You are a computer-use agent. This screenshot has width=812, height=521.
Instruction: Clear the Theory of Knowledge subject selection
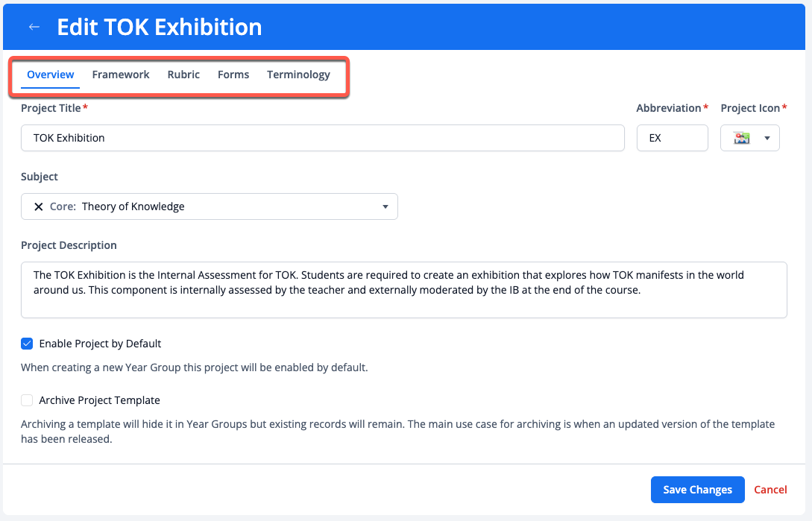pyautogui.click(x=38, y=206)
